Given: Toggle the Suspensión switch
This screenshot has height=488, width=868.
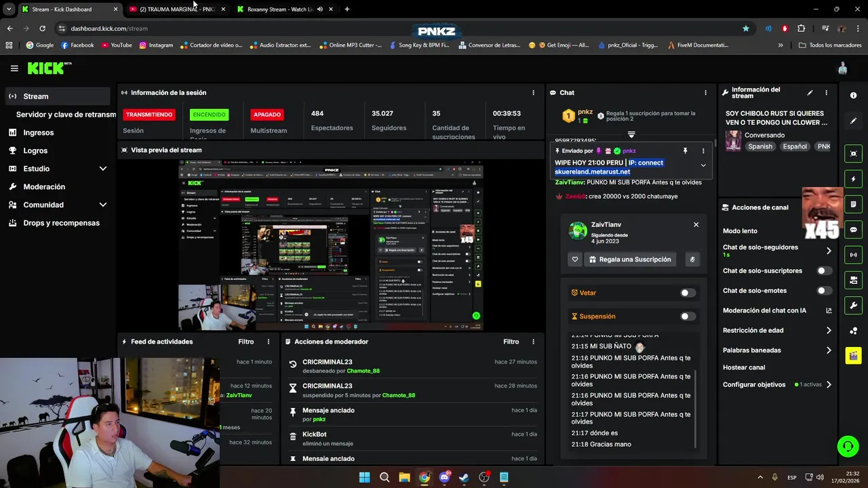Looking at the screenshot, I should coord(688,317).
